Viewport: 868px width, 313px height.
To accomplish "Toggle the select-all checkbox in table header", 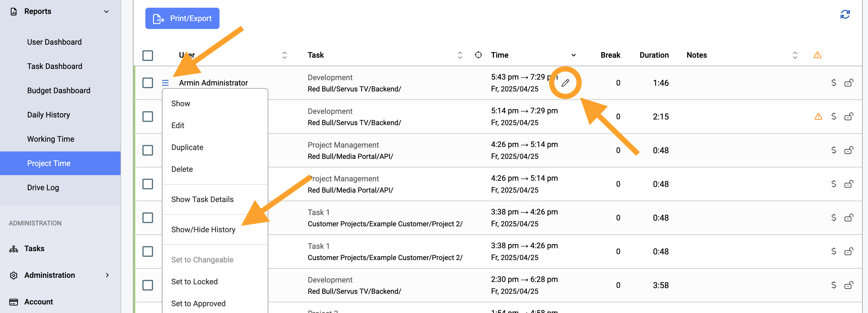I will click(x=148, y=55).
